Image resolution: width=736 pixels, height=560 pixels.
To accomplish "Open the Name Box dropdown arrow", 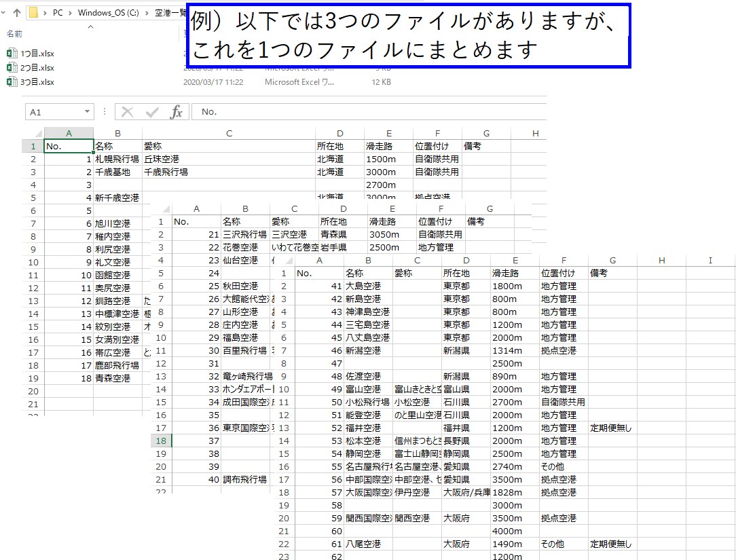I will [87, 111].
